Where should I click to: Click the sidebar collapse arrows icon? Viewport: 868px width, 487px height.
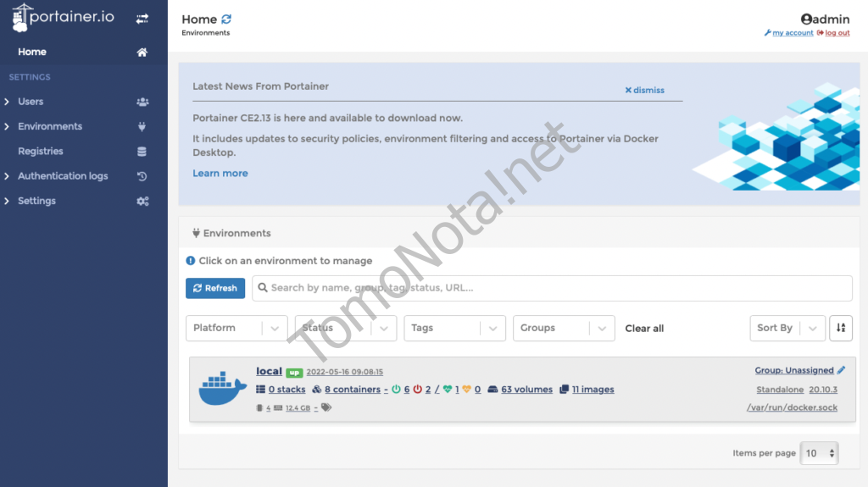coord(142,18)
